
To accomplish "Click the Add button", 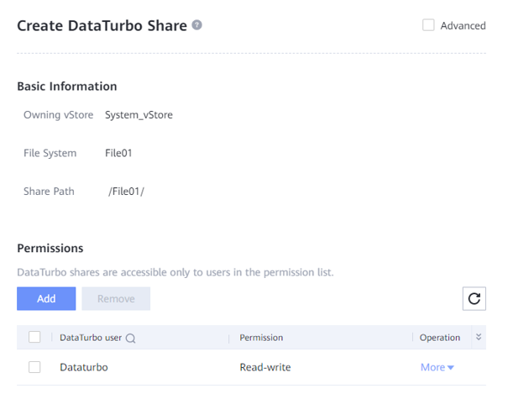I will click(x=46, y=298).
